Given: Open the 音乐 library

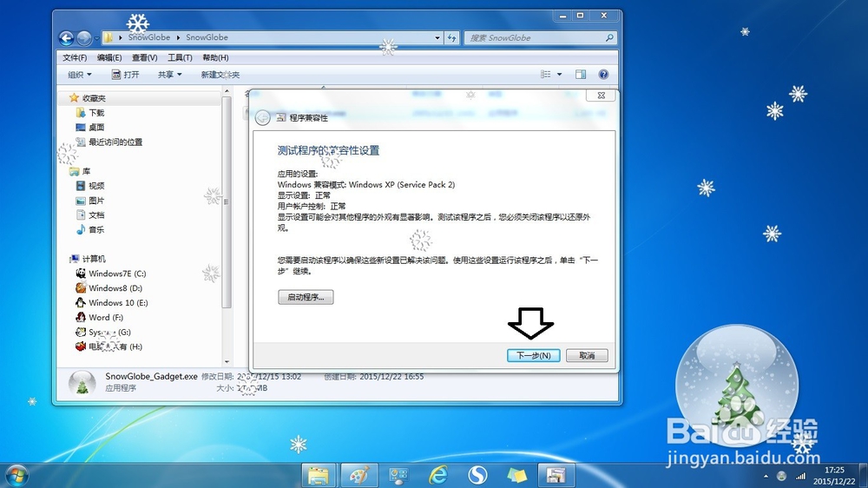Looking at the screenshot, I should click(x=96, y=229).
